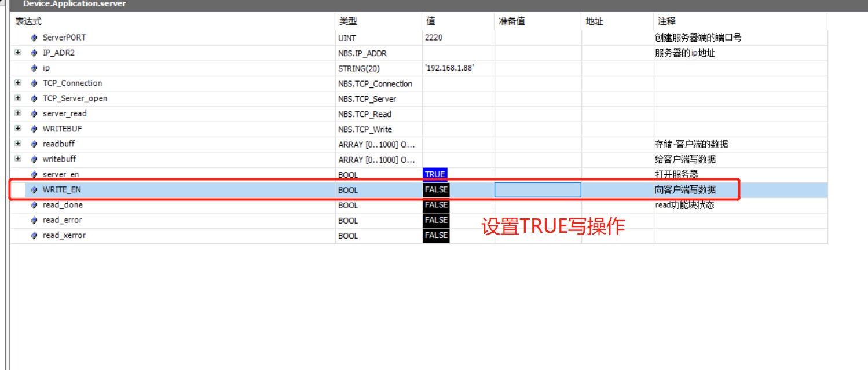The image size is (868, 370).
Task: Expand the WRITEBUF variable row
Action: 18,128
